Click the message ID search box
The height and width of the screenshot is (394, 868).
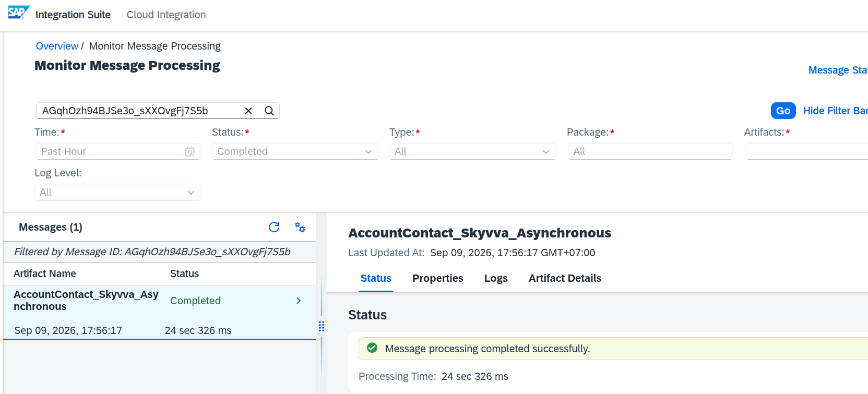point(158,111)
